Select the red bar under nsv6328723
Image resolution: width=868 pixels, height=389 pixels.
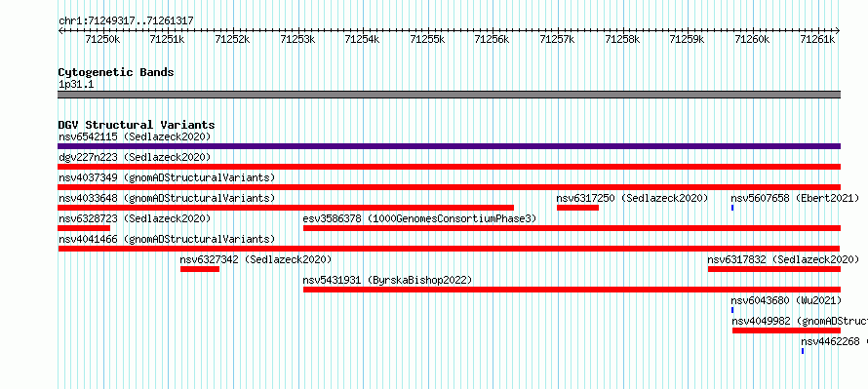[x=84, y=228]
